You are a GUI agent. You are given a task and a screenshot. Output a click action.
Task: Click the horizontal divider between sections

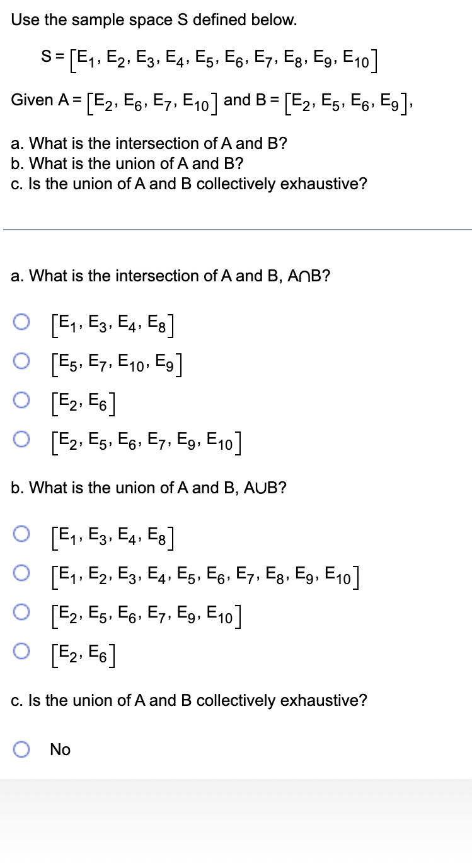tap(236, 230)
